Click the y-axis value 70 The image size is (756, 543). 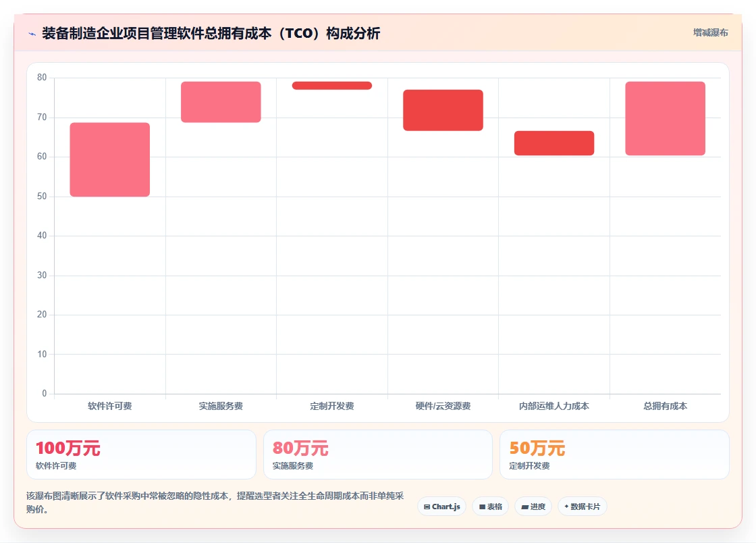(42, 118)
